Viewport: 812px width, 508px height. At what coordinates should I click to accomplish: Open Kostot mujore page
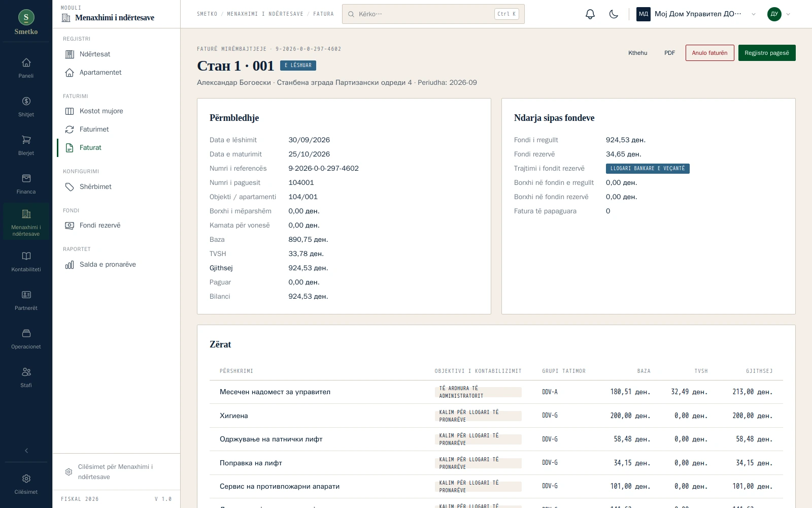point(116,111)
